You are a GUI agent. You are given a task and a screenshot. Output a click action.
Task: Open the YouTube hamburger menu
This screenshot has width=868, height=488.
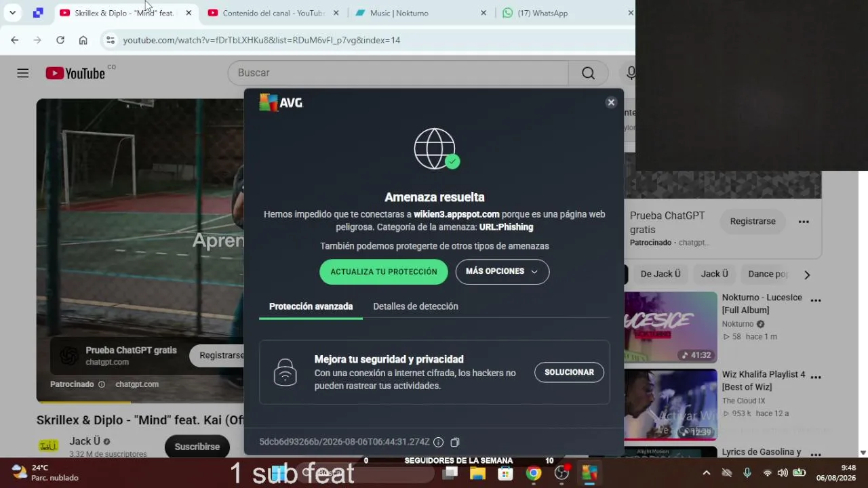(x=23, y=73)
